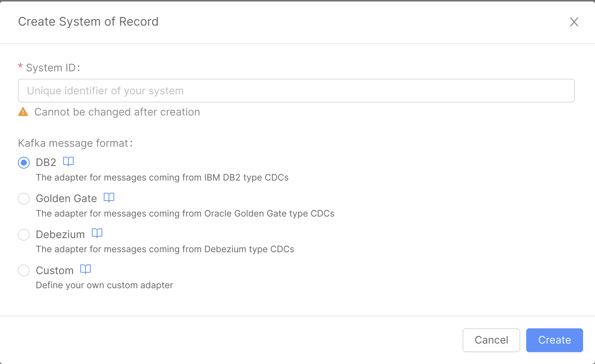The image size is (595, 364).
Task: Open the DB2 documentation icon
Action: (x=68, y=162)
